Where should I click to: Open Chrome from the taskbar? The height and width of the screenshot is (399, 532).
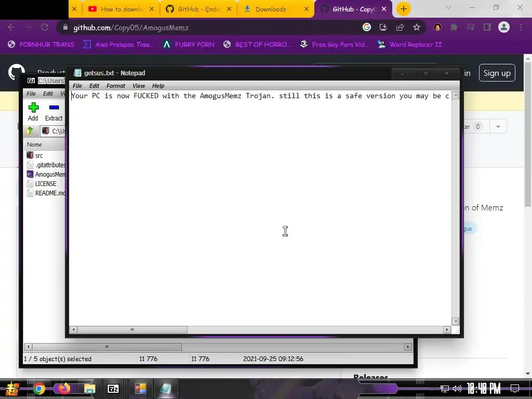pos(38,389)
